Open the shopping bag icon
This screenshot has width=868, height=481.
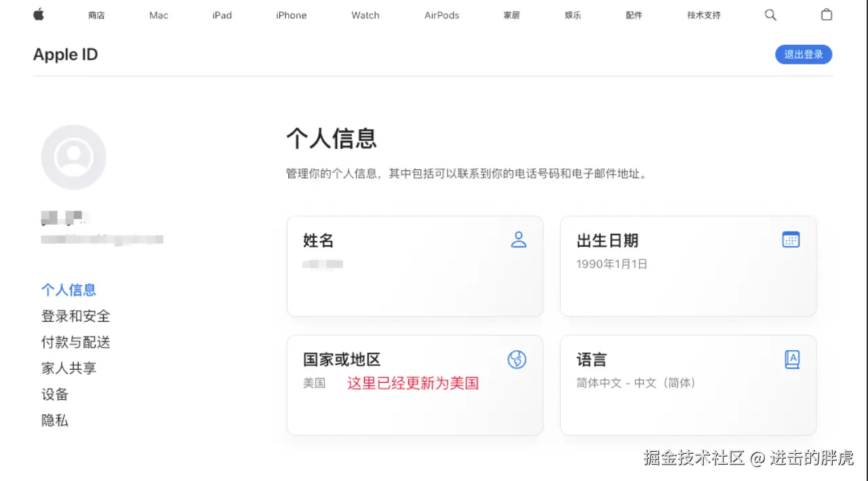[x=827, y=14]
